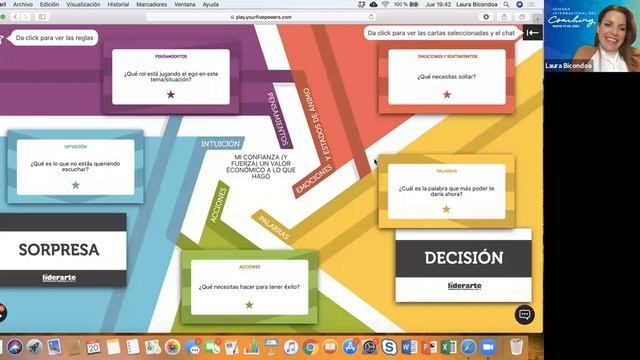Open the Ayuda menu

pos(211,4)
